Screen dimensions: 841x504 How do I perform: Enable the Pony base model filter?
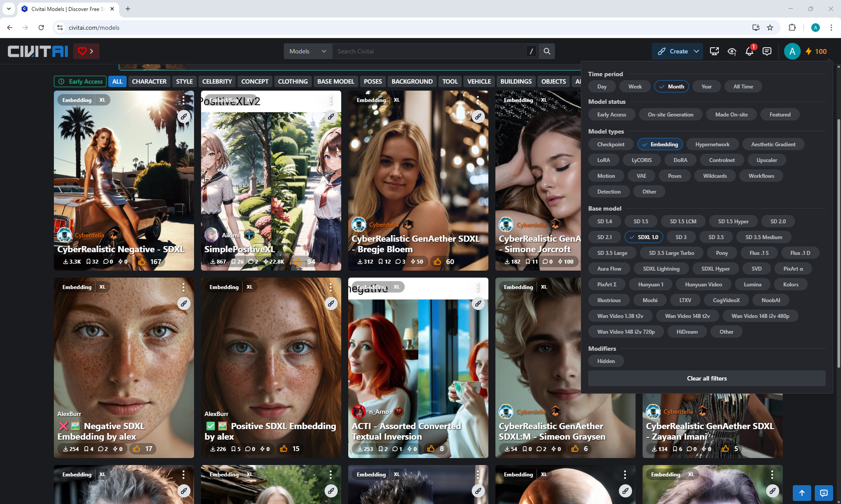pos(721,253)
